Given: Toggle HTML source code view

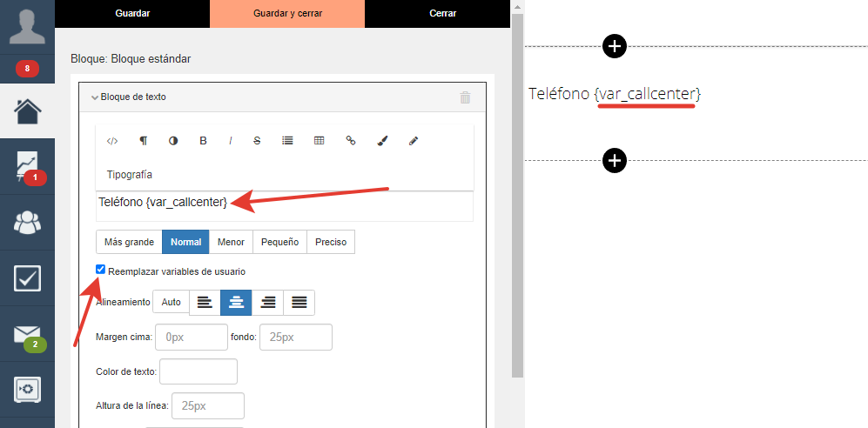Looking at the screenshot, I should (x=111, y=141).
